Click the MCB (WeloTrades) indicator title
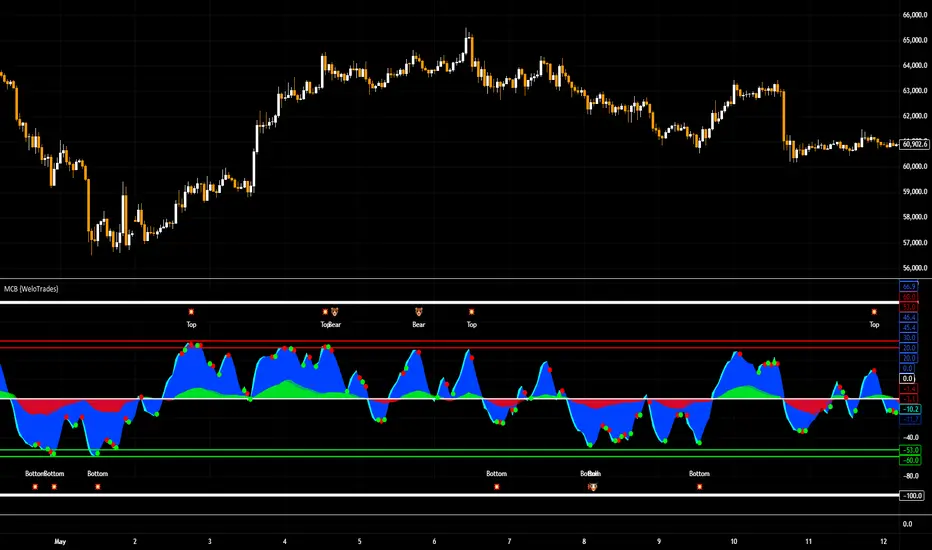Screen dimensions: 932x550 click(x=31, y=289)
